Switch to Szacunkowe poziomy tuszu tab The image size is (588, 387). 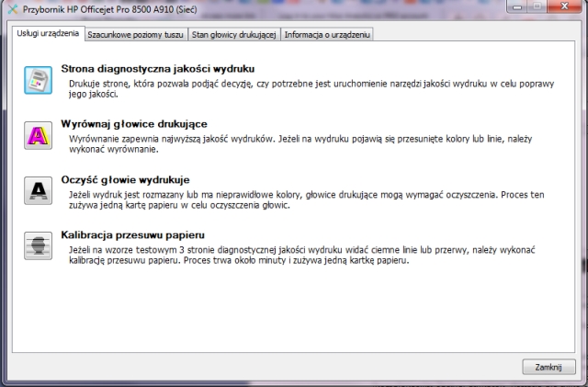coord(135,35)
